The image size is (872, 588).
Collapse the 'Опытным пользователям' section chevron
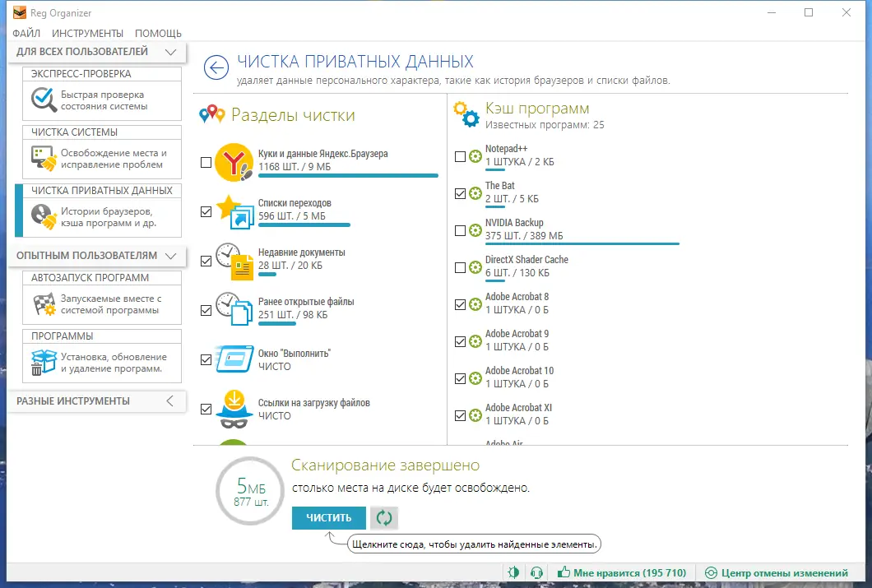pos(171,256)
